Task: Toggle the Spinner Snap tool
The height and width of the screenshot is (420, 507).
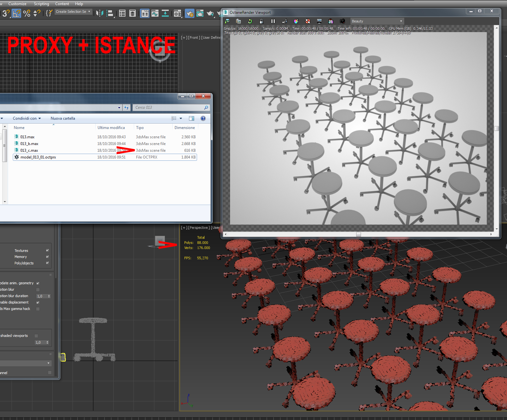Action: coord(37,13)
